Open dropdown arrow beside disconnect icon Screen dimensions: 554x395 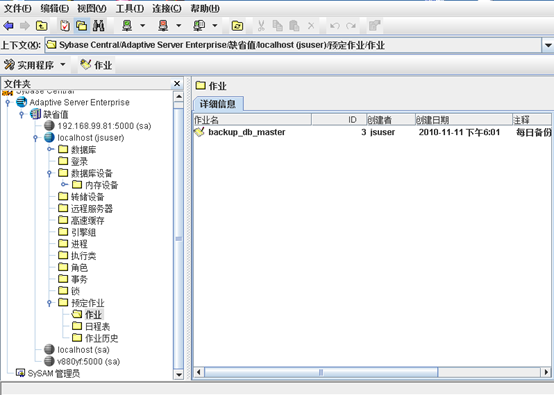178,26
